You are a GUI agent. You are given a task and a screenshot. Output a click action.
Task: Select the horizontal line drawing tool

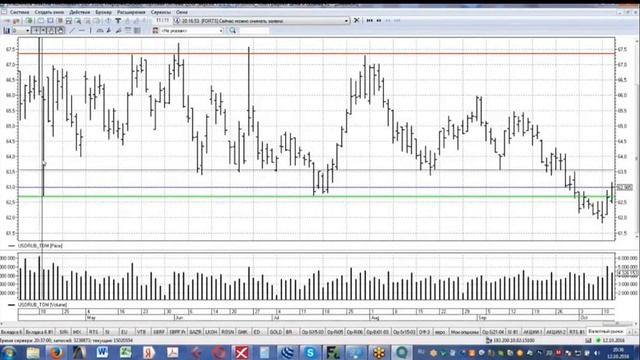tap(82, 31)
